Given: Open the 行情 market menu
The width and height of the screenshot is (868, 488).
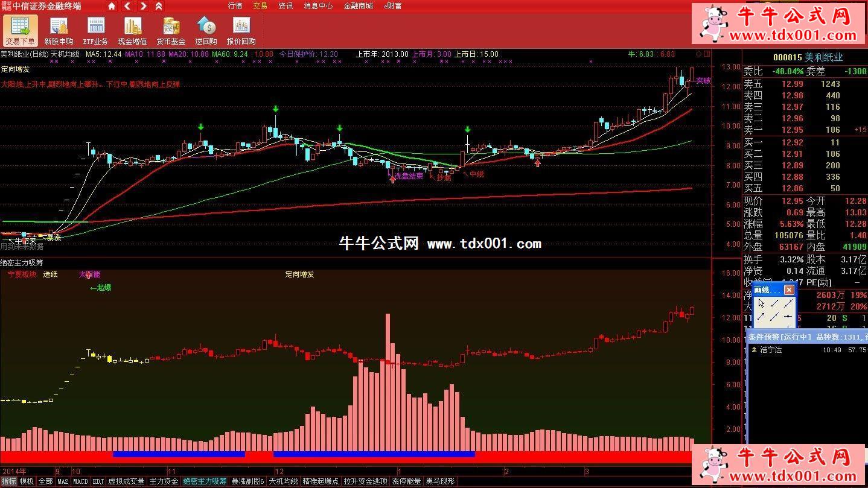Looking at the screenshot, I should tap(235, 6).
